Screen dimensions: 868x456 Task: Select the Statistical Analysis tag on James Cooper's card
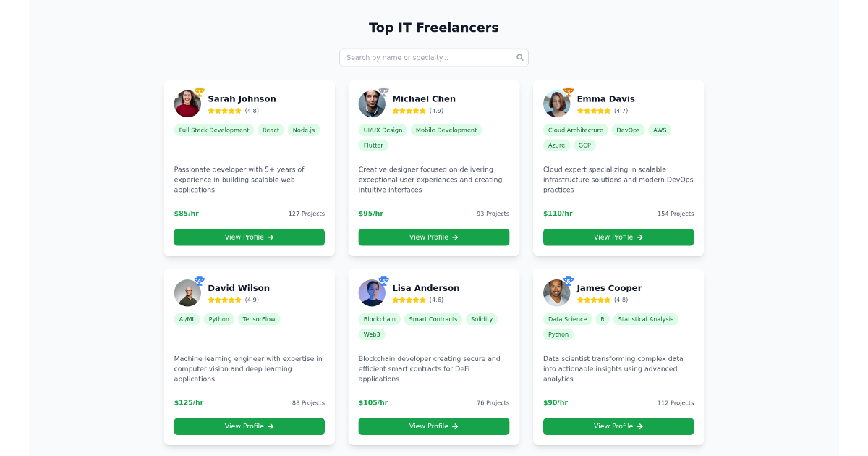coord(645,319)
